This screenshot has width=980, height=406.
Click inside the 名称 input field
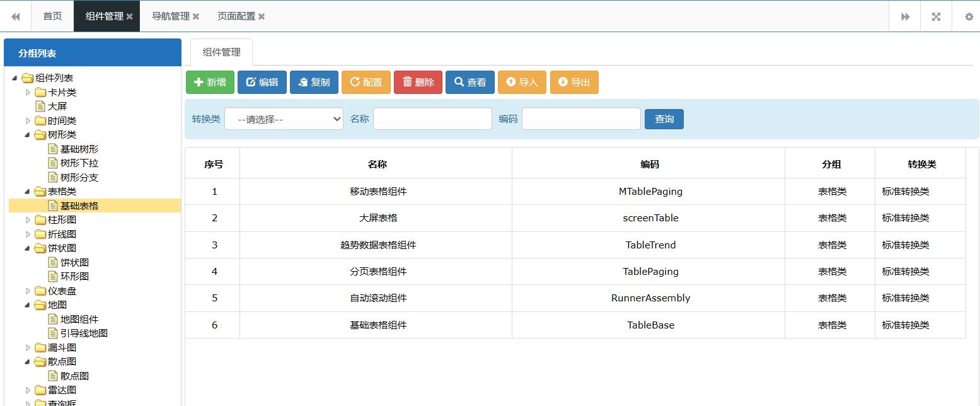432,119
